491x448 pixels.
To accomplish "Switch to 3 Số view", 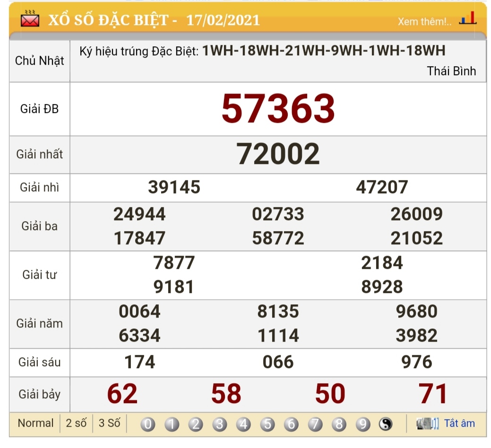I will pyautogui.click(x=109, y=423).
